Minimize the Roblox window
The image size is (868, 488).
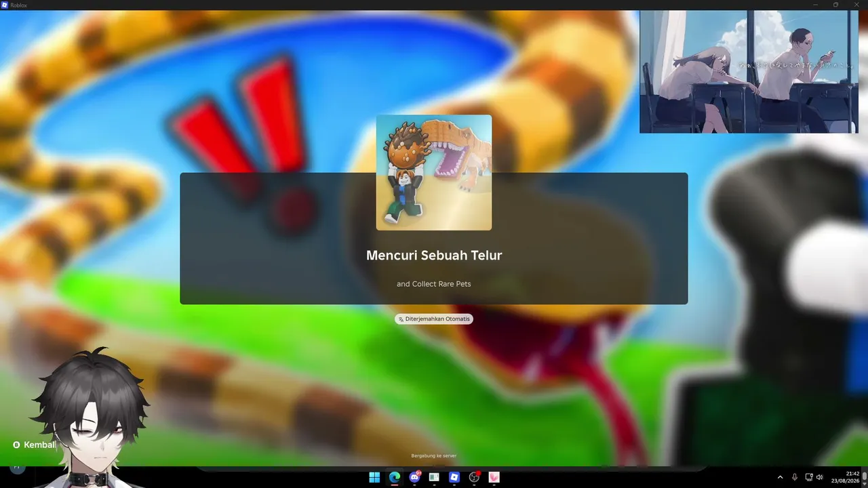[x=816, y=5]
